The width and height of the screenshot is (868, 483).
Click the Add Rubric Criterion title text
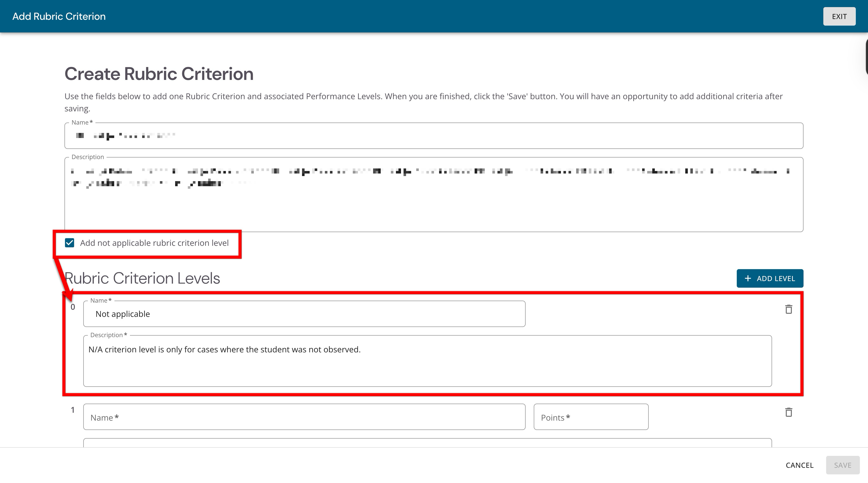(x=59, y=16)
